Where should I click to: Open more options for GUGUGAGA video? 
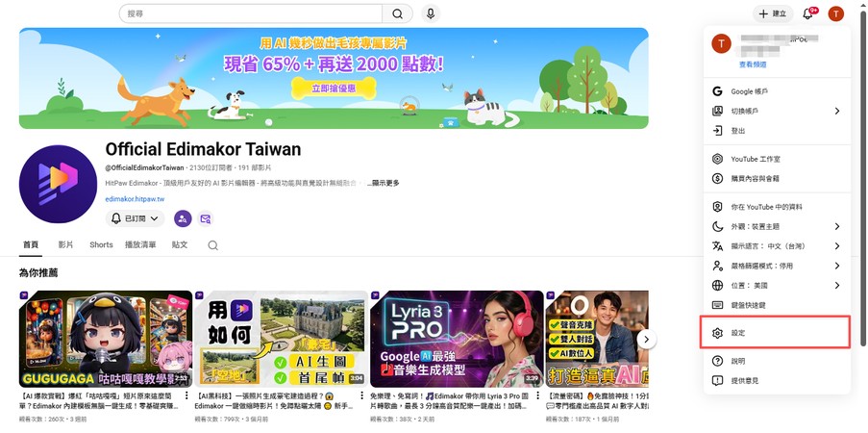tap(186, 395)
